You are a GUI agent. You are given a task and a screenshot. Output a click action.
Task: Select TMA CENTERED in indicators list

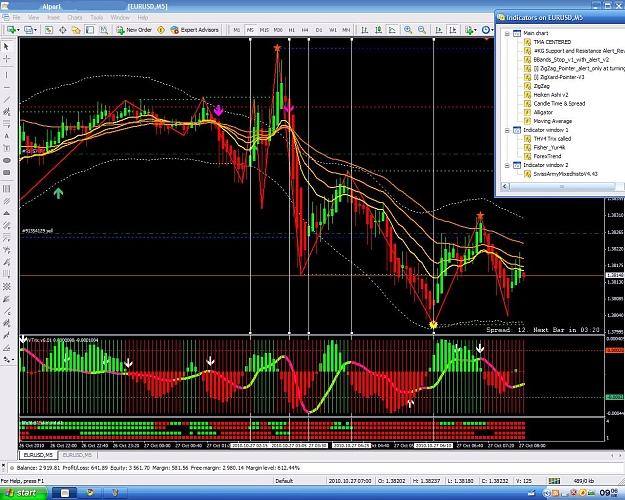pos(552,42)
